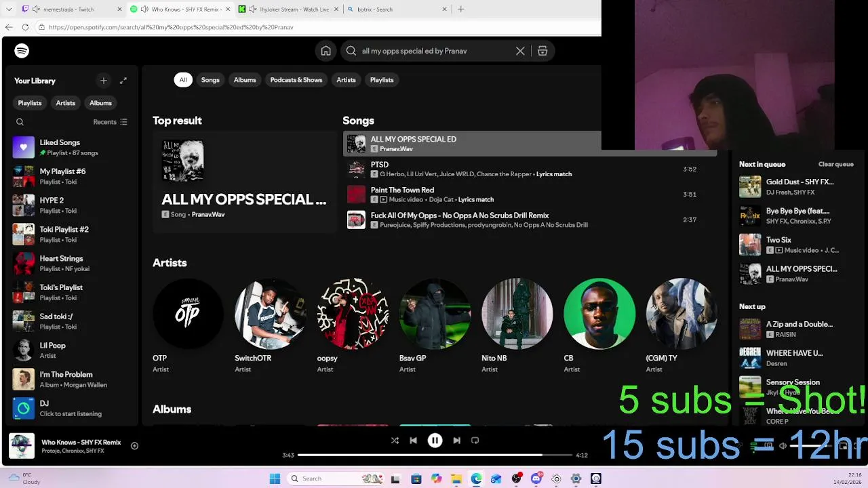This screenshot has width=868, height=488.
Task: Expand Your Library with the arrows icon
Action: pyautogui.click(x=123, y=81)
